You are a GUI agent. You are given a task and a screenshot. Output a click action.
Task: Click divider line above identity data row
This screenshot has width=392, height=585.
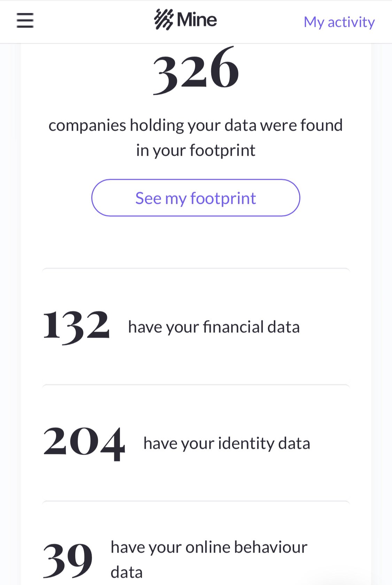point(196,385)
